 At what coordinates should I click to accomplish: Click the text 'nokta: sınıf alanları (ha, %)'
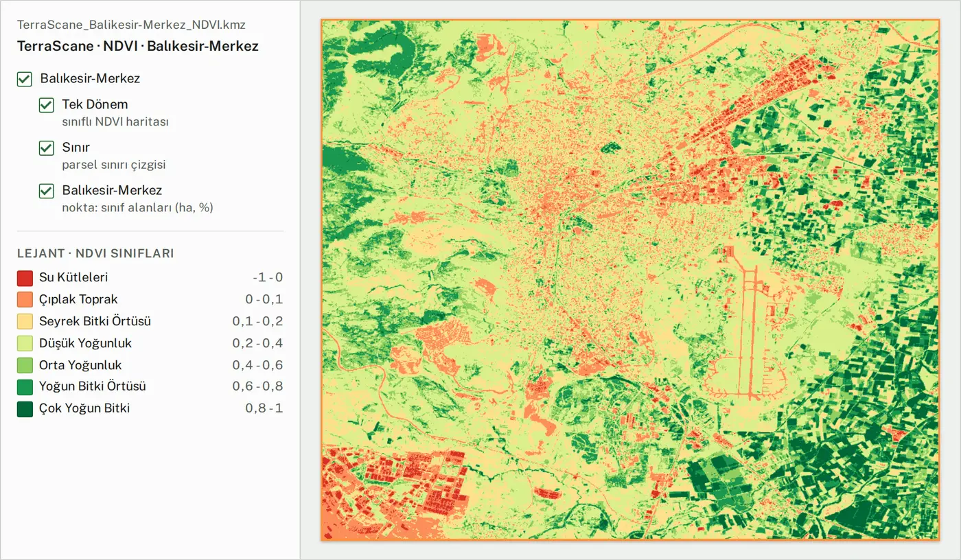pyautogui.click(x=137, y=207)
